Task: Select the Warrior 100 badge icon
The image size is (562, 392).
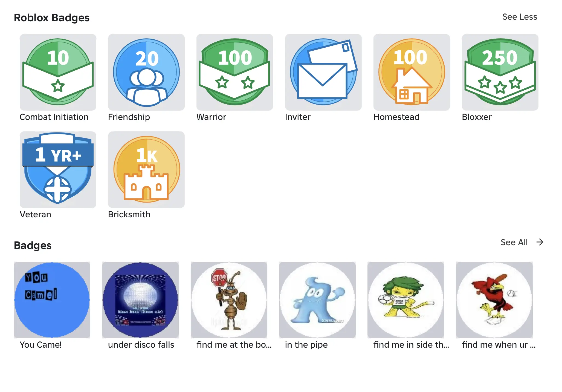Action: tap(234, 72)
